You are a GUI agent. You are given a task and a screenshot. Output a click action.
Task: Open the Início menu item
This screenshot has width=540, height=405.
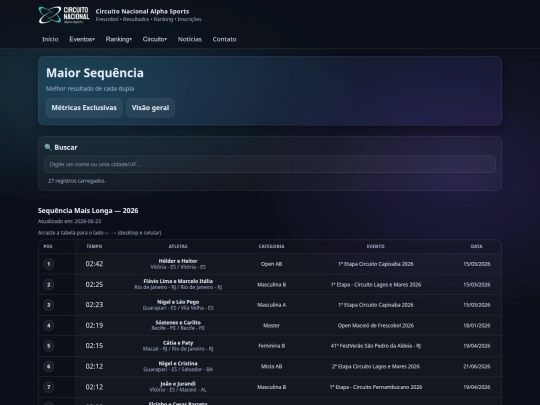[x=50, y=39]
